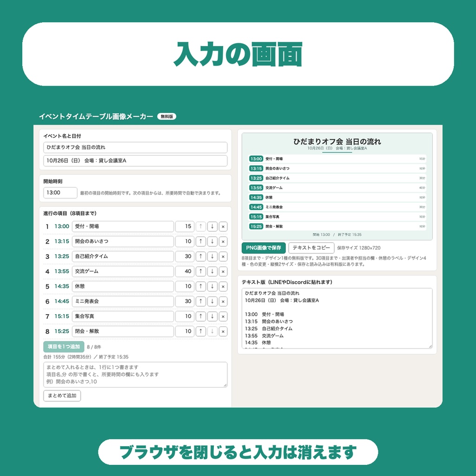This screenshot has height=476, width=476.
Task: Delete row 3 自己紹介タイム
Action: click(223, 256)
